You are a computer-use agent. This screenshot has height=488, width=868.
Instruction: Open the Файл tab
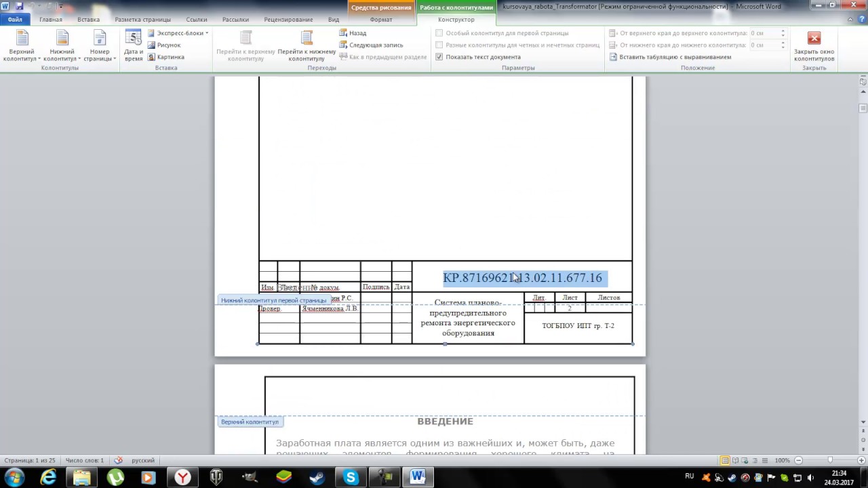(15, 20)
